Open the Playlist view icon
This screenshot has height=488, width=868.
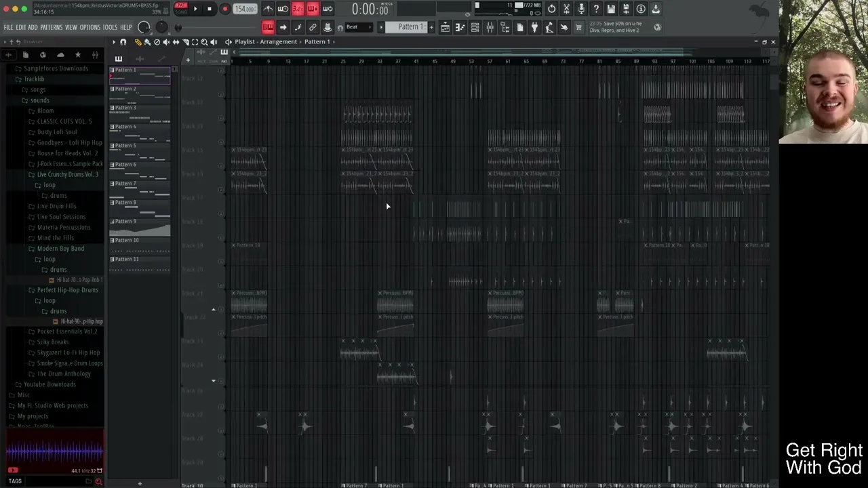(445, 27)
